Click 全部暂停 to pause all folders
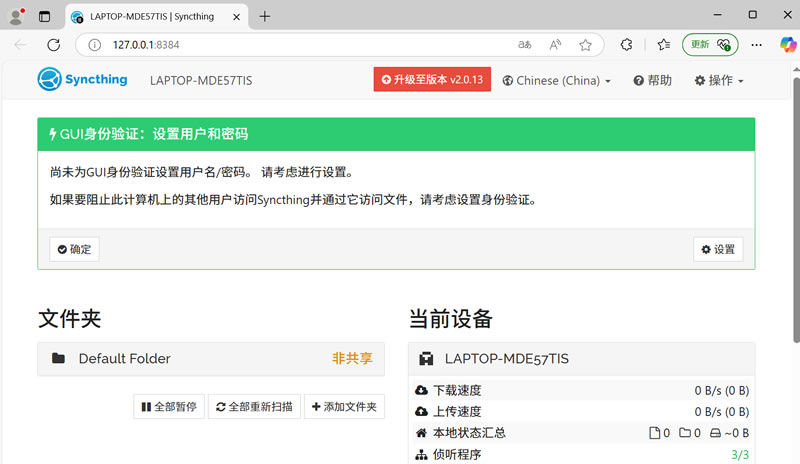Image resolution: width=800 pixels, height=464 pixels. click(x=168, y=407)
